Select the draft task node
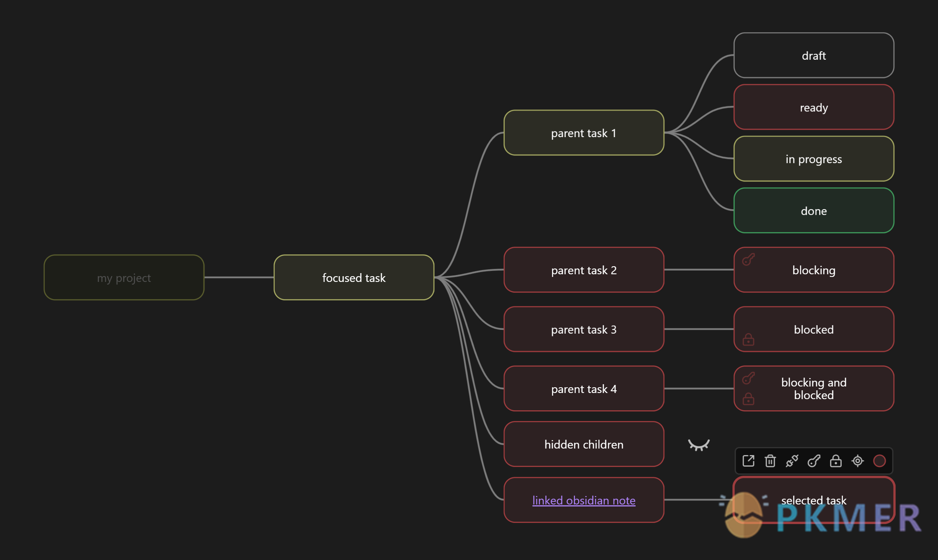The height and width of the screenshot is (560, 938). pos(814,55)
